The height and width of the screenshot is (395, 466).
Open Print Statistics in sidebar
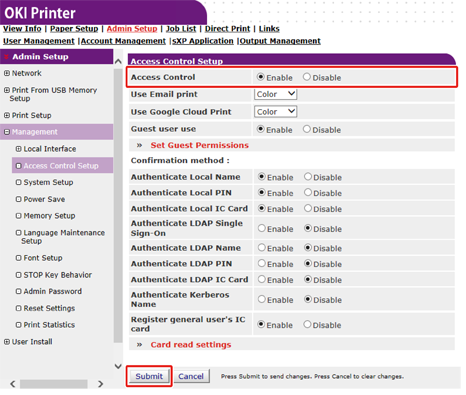pos(49,325)
